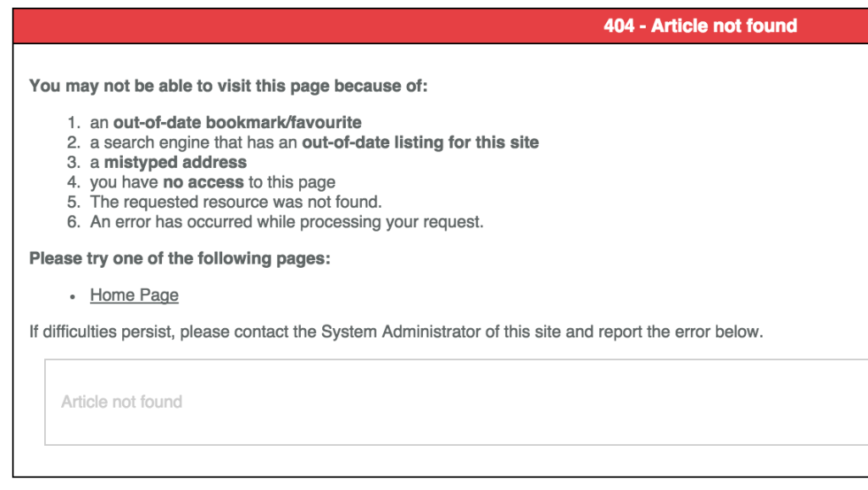Screen dimensions: 868x490
Task: Click list number 6 in the reasons list
Action: pyautogui.click(x=74, y=222)
